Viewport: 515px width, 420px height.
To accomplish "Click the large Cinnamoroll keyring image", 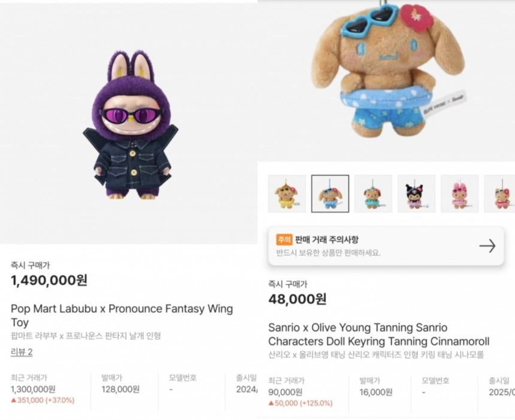I will pos(388,69).
